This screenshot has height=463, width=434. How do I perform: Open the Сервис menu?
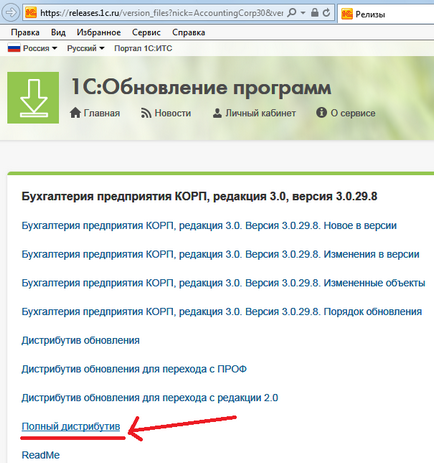(x=146, y=32)
